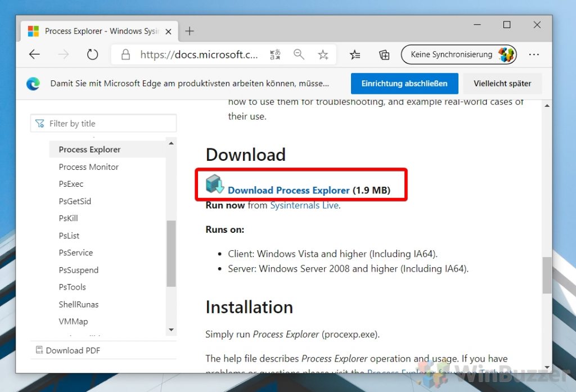Click the Einrichtung abschließen button
Image resolution: width=576 pixels, height=392 pixels.
[x=404, y=83]
